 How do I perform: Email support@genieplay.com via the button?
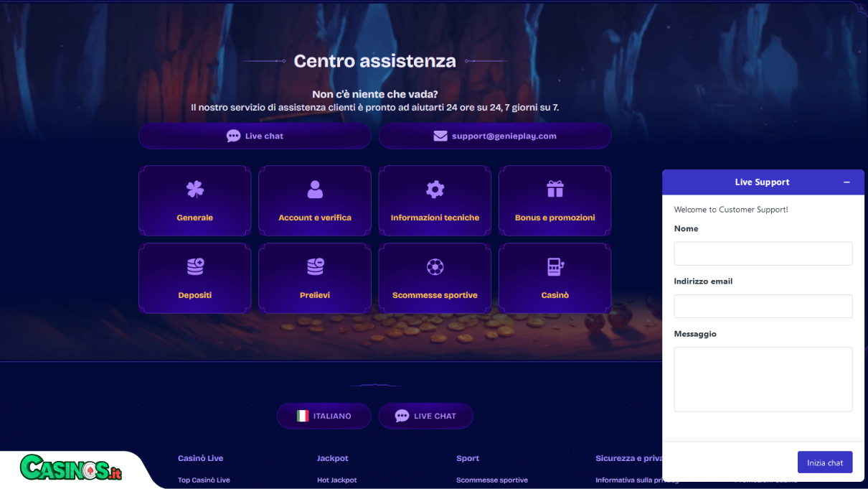(x=495, y=136)
